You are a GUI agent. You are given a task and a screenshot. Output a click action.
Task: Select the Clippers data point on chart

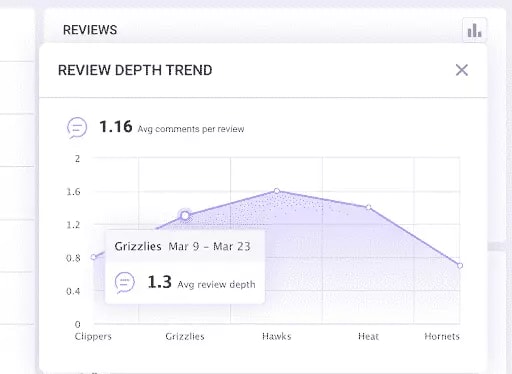click(x=94, y=257)
